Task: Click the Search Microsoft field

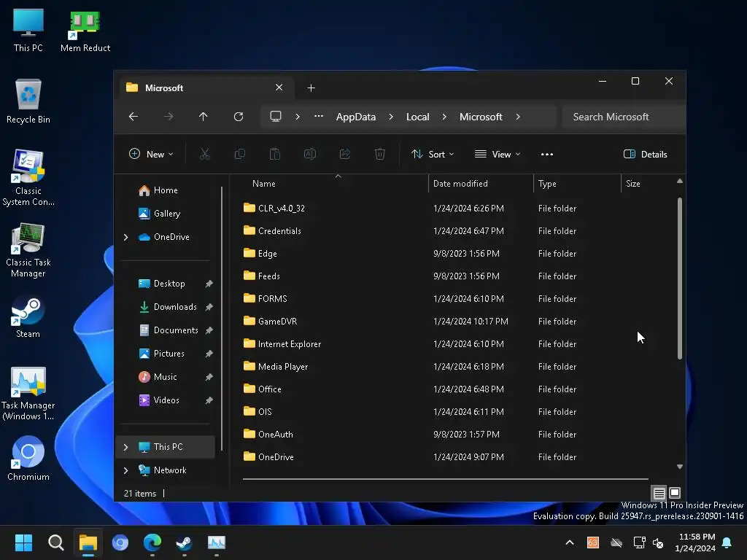Action: click(x=623, y=117)
